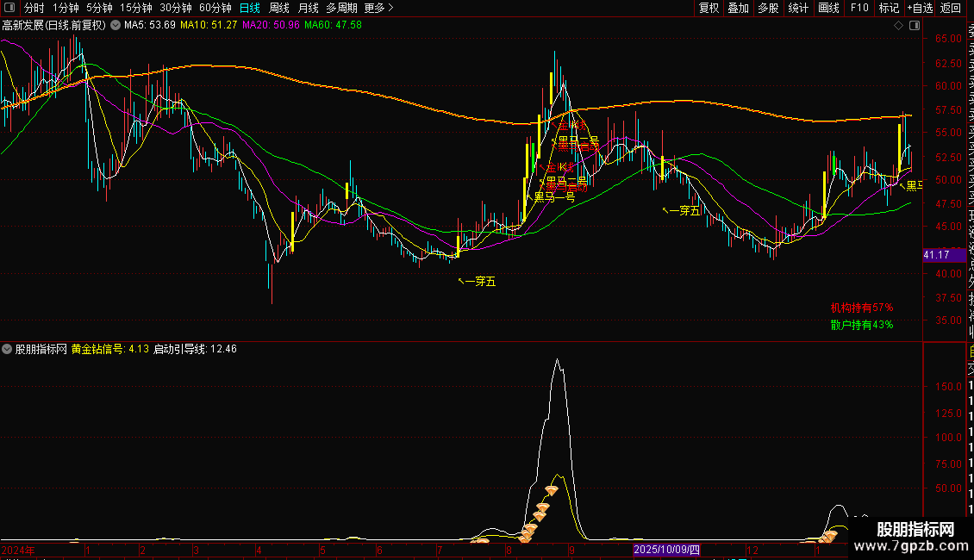Click the 复权 adjustment button
This screenshot has width=974, height=560.
pyautogui.click(x=709, y=9)
